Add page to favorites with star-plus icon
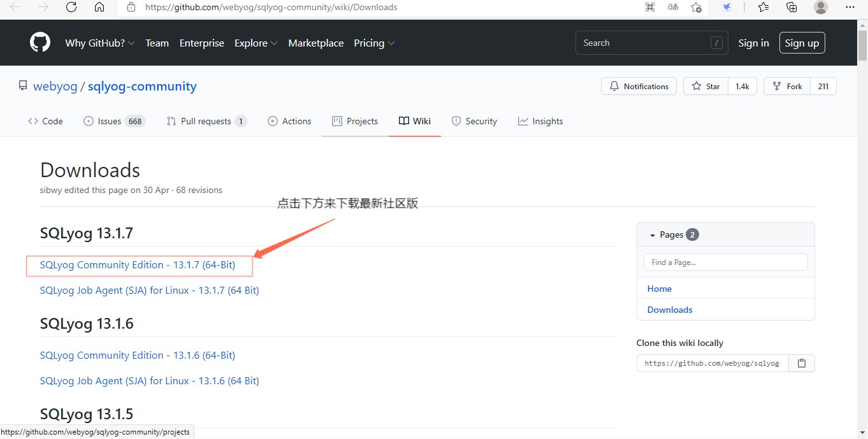Screen dimensions: 868x439 696,7
